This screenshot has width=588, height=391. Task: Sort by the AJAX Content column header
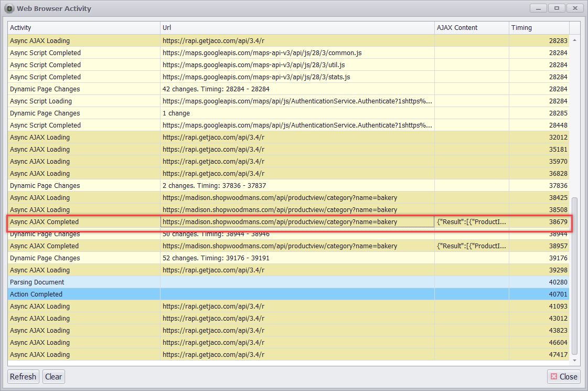(471, 27)
